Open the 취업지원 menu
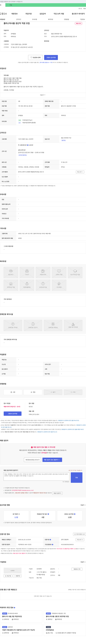Screen dimensions: 86x644 pyautogui.click(x=29, y=14)
